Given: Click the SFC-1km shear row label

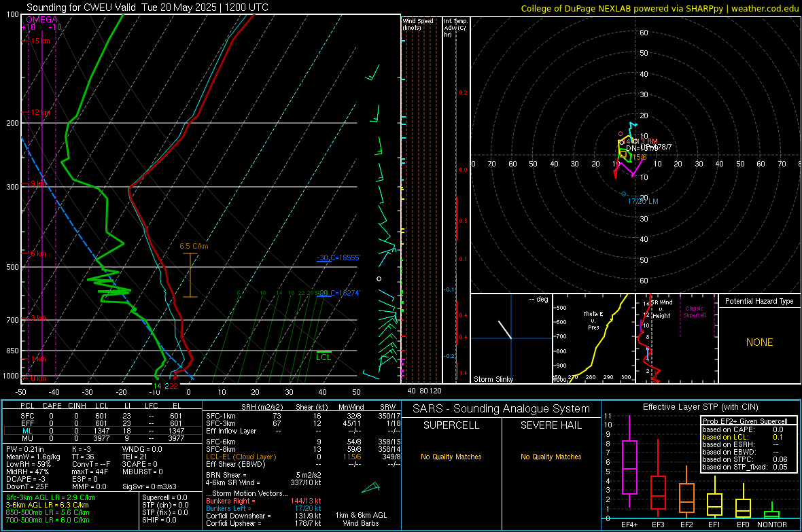Looking at the screenshot, I should 220,416.
